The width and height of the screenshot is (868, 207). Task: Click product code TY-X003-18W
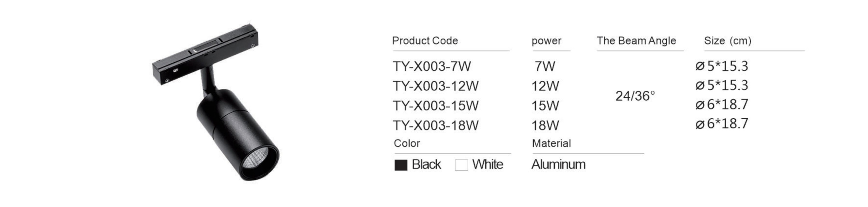pyautogui.click(x=435, y=126)
